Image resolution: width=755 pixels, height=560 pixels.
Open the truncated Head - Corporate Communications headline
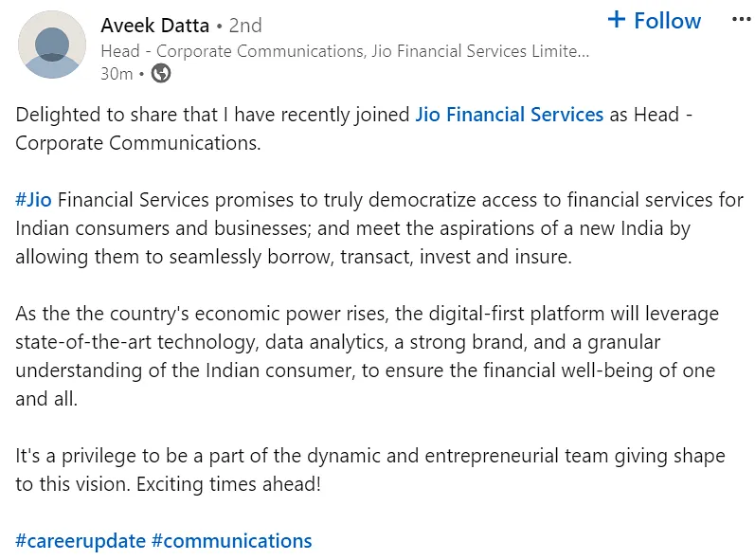coord(345,51)
